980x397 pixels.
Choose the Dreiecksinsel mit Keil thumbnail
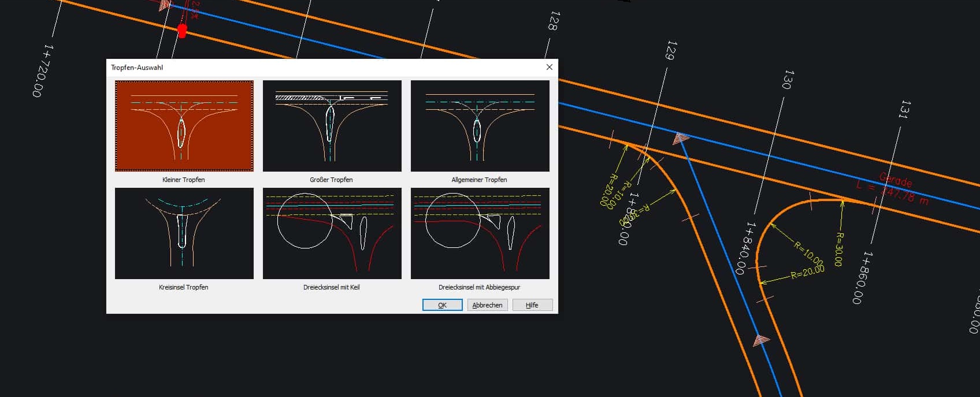332,233
